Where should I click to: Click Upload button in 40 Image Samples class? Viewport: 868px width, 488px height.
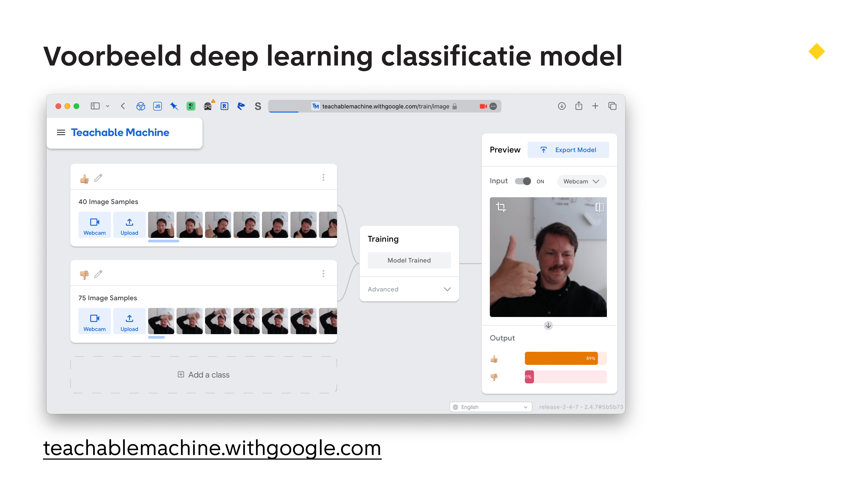coord(129,225)
